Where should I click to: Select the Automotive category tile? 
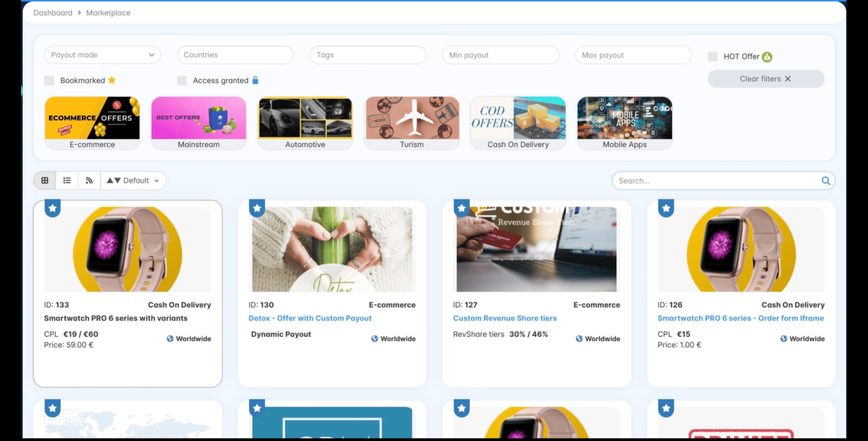pos(305,123)
